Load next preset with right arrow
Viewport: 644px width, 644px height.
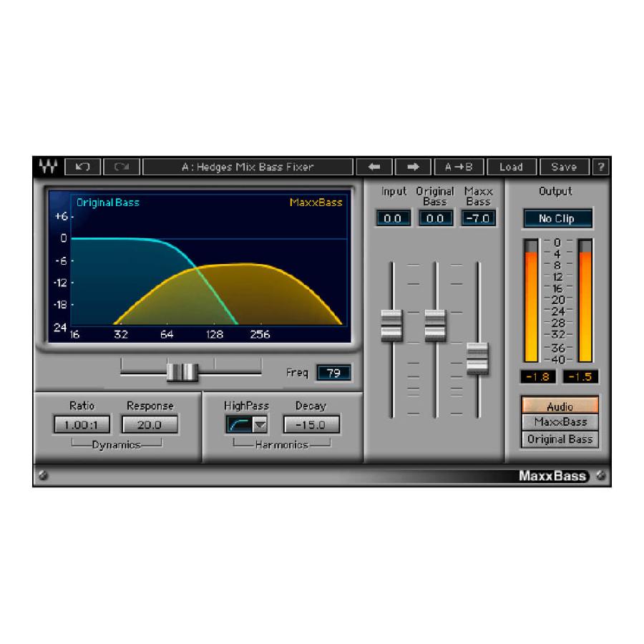tap(413, 167)
